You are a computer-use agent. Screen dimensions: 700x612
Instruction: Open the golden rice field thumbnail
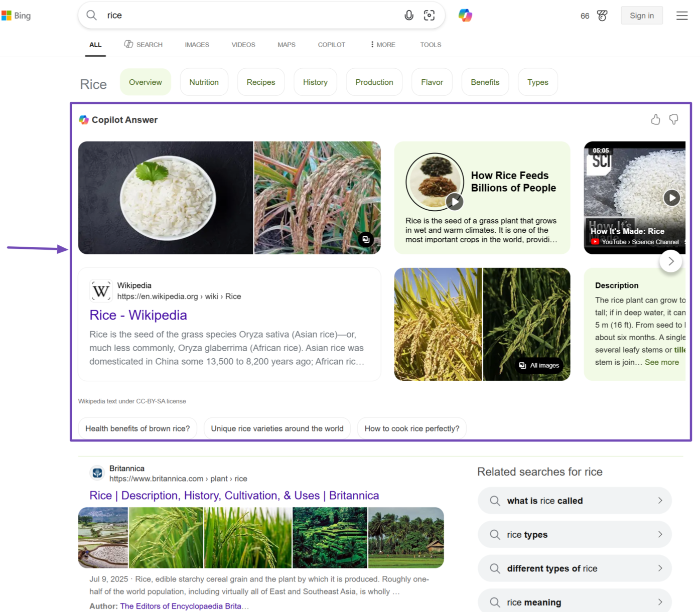point(438,324)
